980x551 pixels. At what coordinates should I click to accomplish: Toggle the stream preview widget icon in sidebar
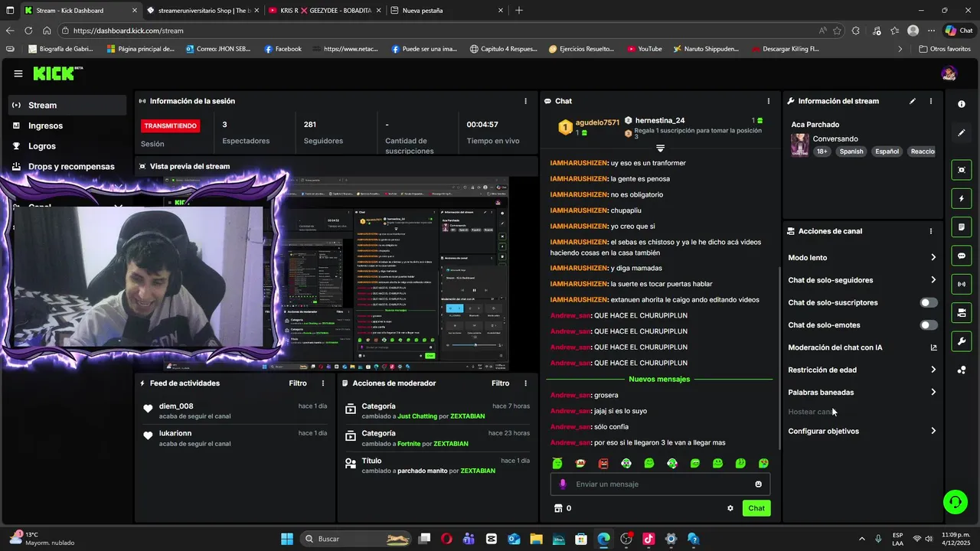coord(962,170)
